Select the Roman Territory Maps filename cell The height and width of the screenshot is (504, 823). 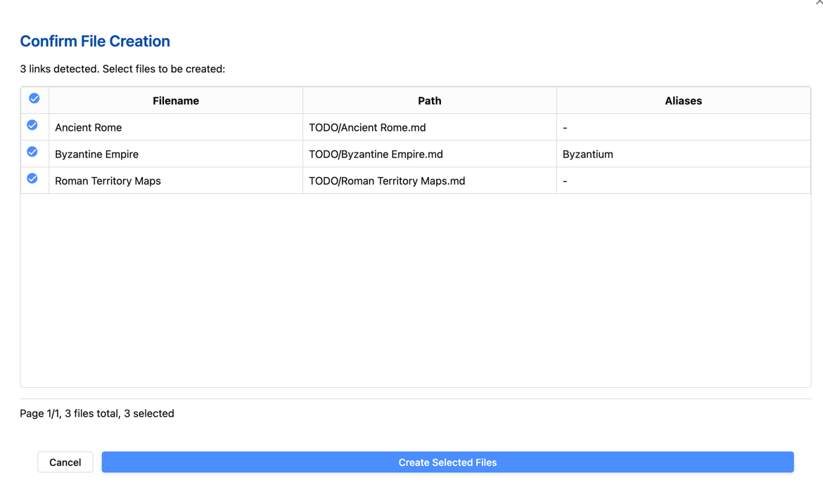(x=176, y=181)
